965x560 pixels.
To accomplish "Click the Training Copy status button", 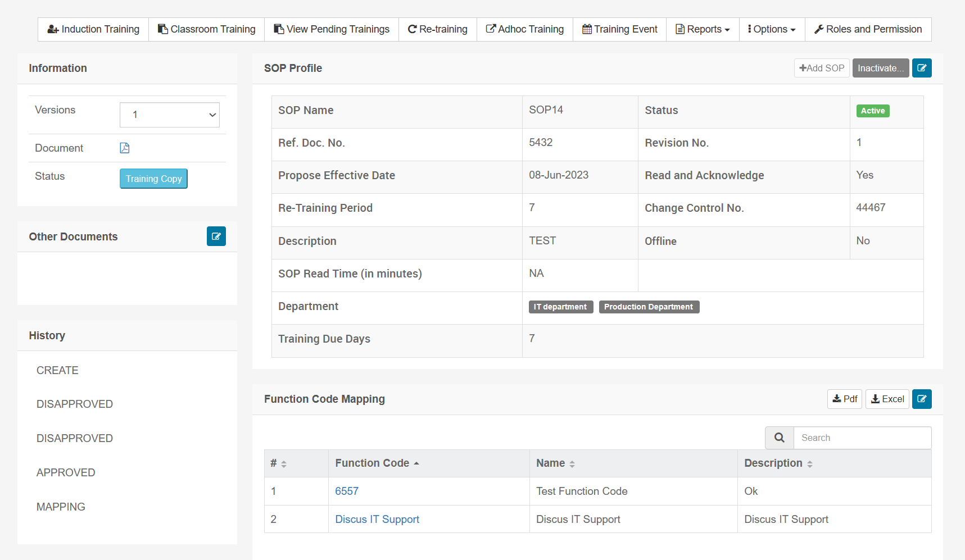I will [153, 179].
